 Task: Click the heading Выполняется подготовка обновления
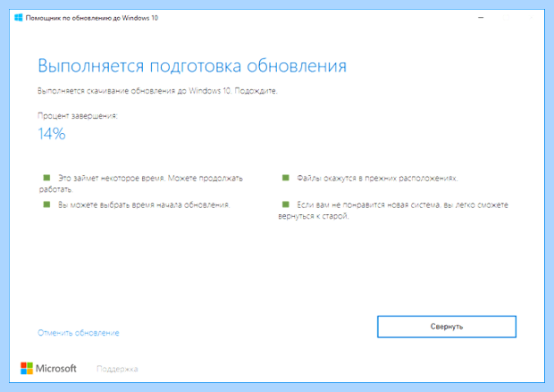coord(192,66)
